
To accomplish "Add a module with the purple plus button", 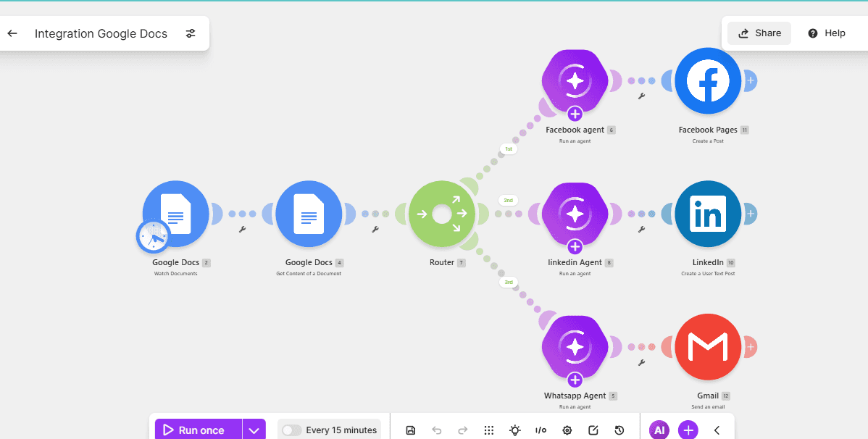I will (688, 430).
